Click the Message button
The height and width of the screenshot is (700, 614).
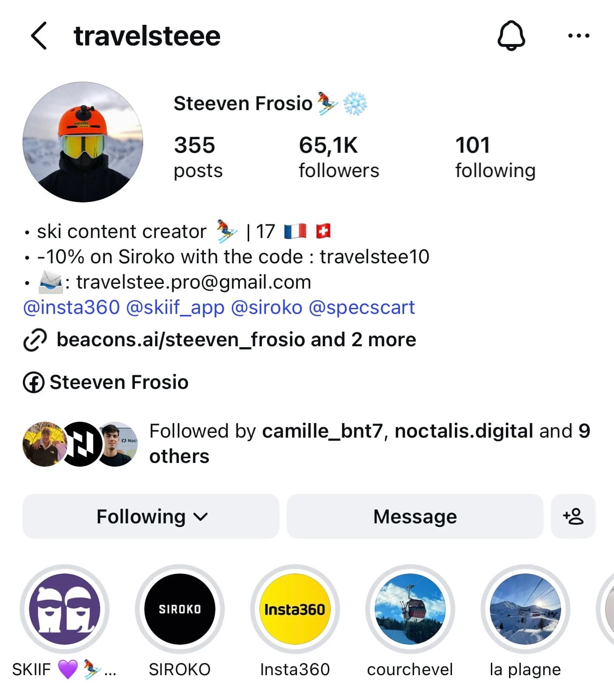pyautogui.click(x=415, y=516)
